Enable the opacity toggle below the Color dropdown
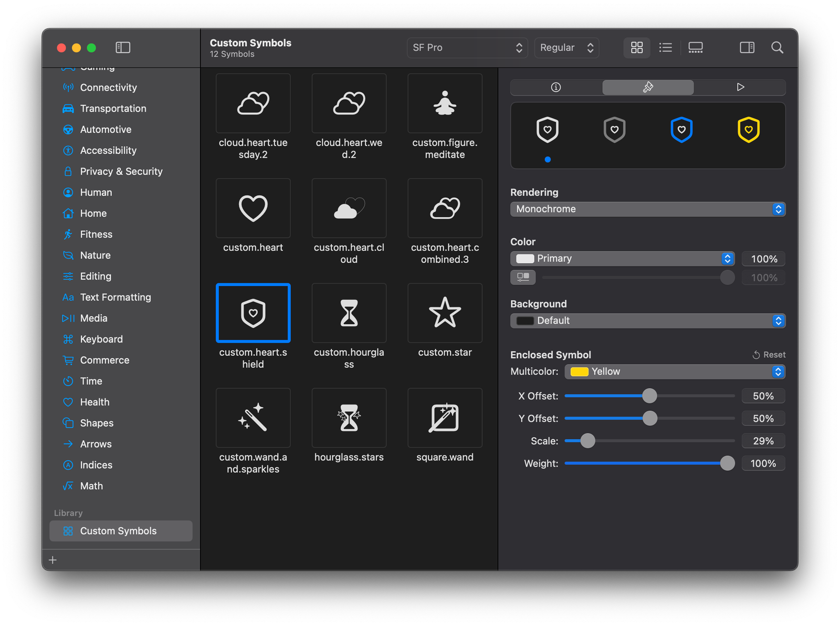 (x=522, y=277)
